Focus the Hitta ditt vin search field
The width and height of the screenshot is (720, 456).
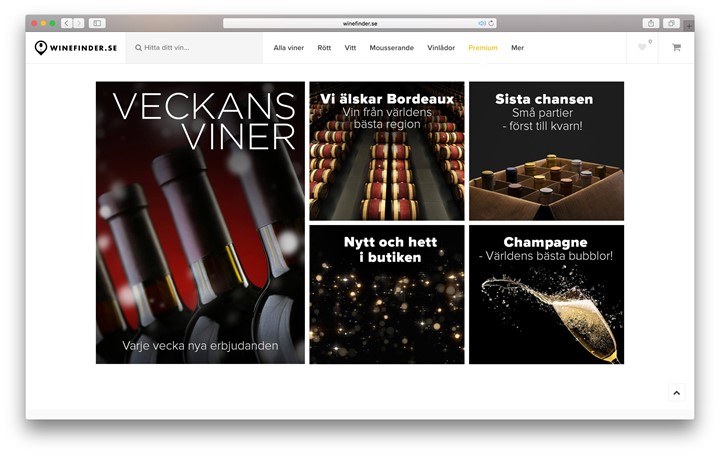click(x=194, y=48)
